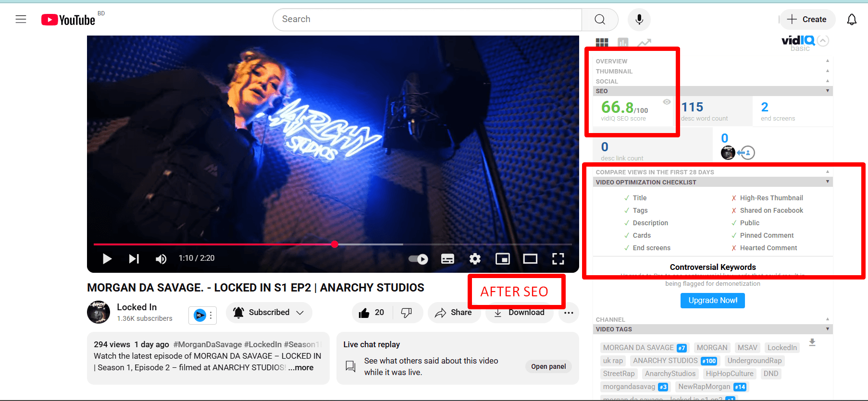868x401 pixels.
Task: Download video tags icon
Action: tap(812, 342)
